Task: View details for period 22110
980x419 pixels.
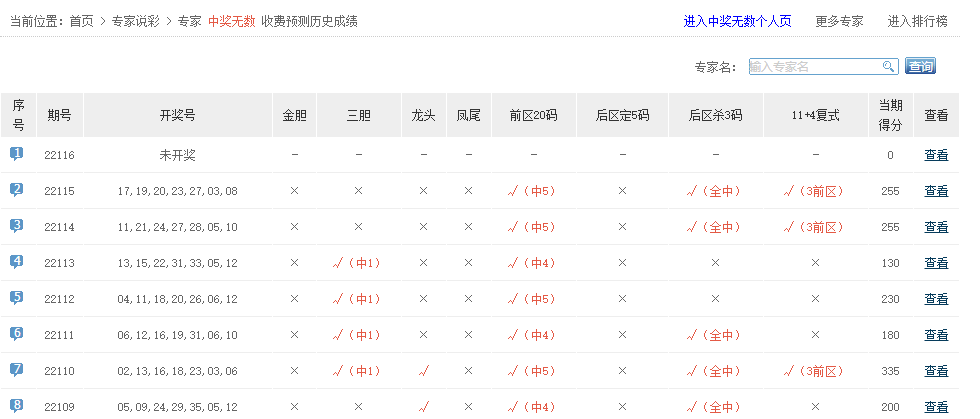Action: pyautogui.click(x=936, y=371)
